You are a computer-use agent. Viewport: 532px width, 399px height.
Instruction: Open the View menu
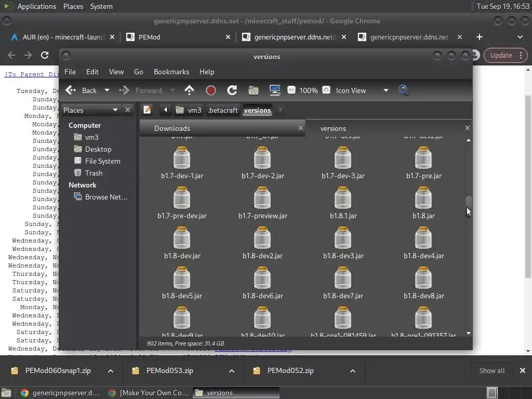tap(116, 72)
